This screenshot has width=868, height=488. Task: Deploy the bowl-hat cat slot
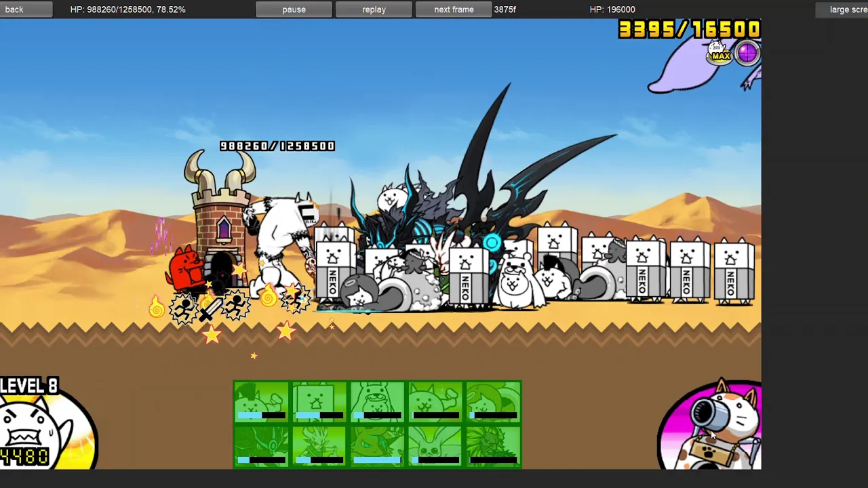coord(493,403)
